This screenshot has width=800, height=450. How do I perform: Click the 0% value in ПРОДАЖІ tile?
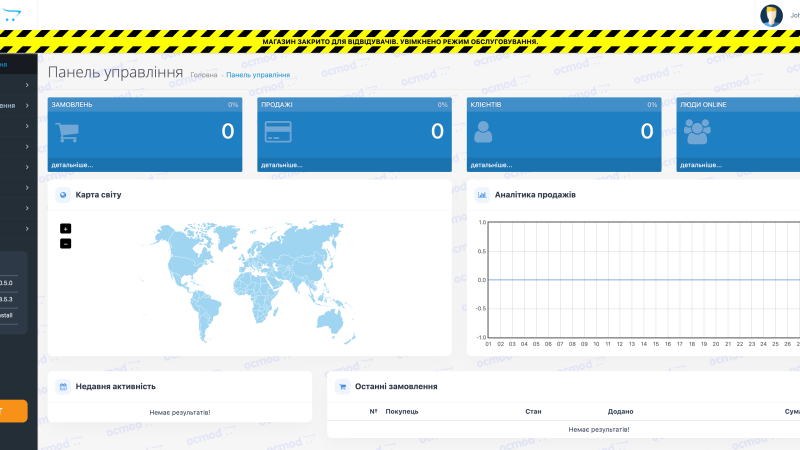[x=442, y=105]
